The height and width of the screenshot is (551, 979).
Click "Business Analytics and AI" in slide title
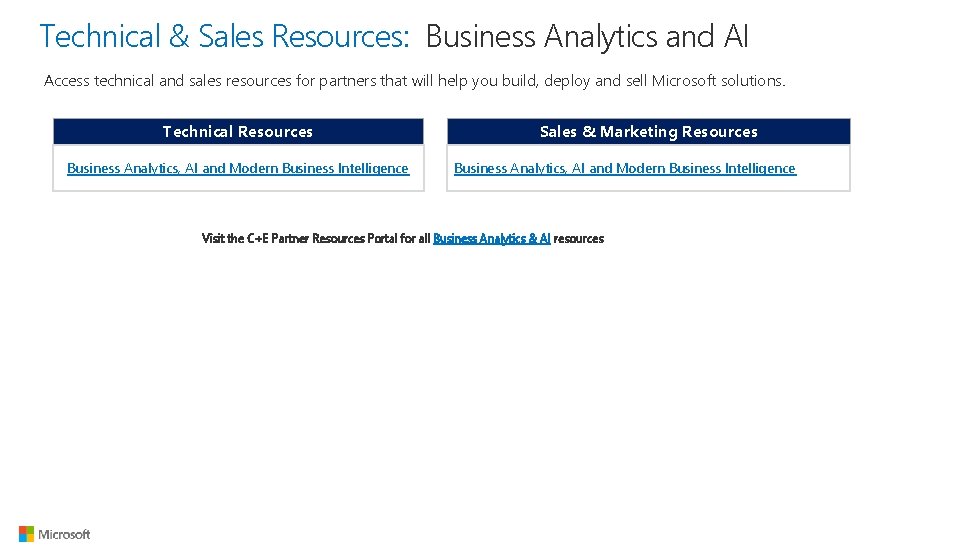tap(587, 37)
